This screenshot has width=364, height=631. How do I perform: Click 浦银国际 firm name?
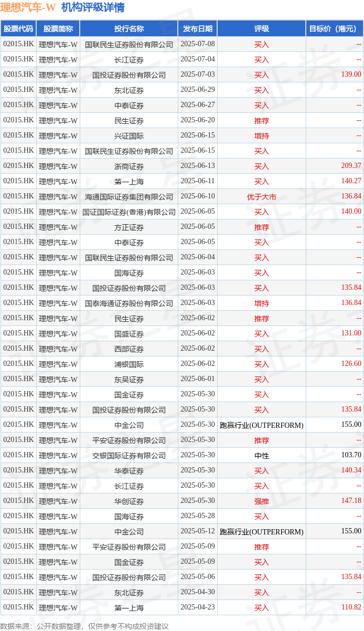coord(129,364)
